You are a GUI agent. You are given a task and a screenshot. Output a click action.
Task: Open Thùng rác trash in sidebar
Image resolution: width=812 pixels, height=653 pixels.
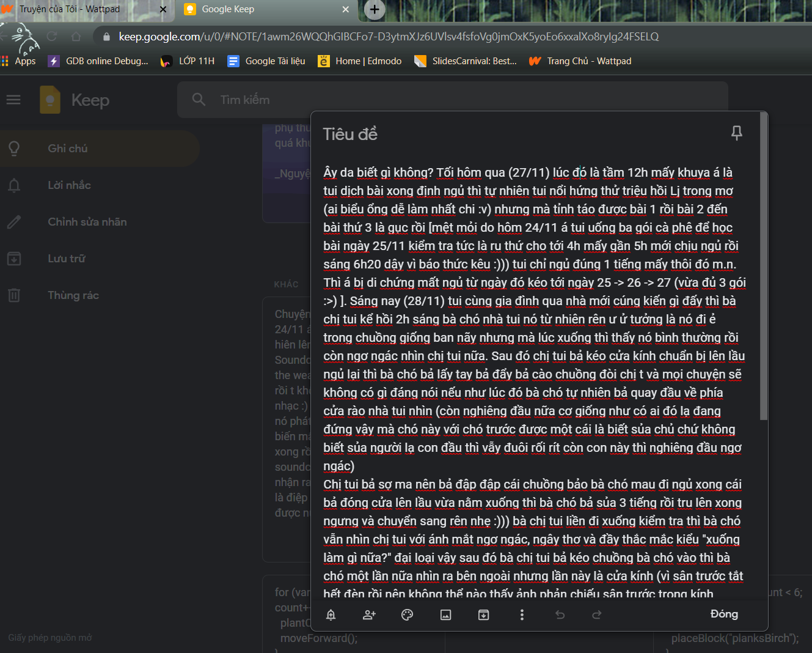point(73,295)
